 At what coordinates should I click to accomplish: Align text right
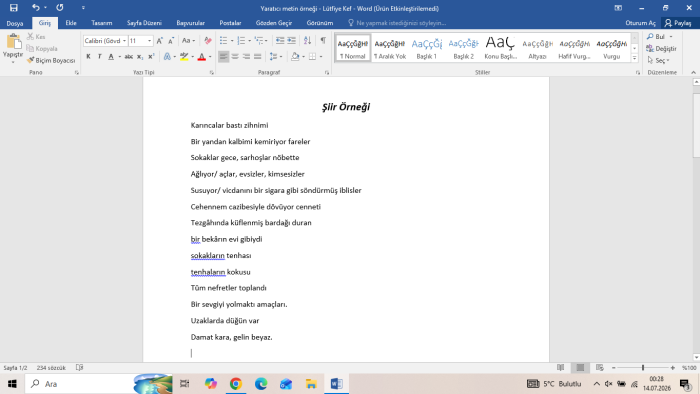click(246, 57)
